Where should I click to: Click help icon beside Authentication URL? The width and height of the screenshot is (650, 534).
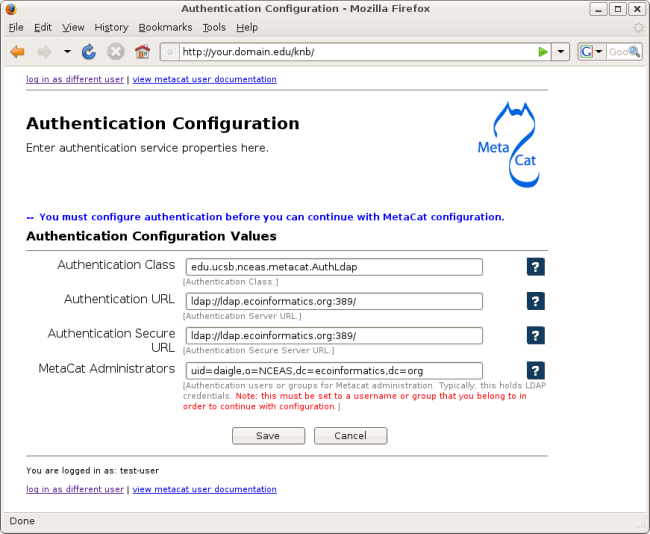536,301
